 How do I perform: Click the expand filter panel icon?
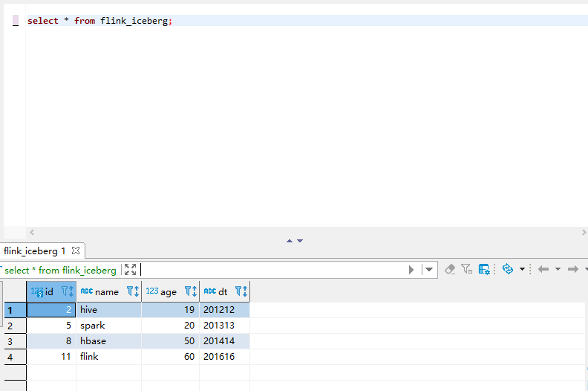click(131, 270)
